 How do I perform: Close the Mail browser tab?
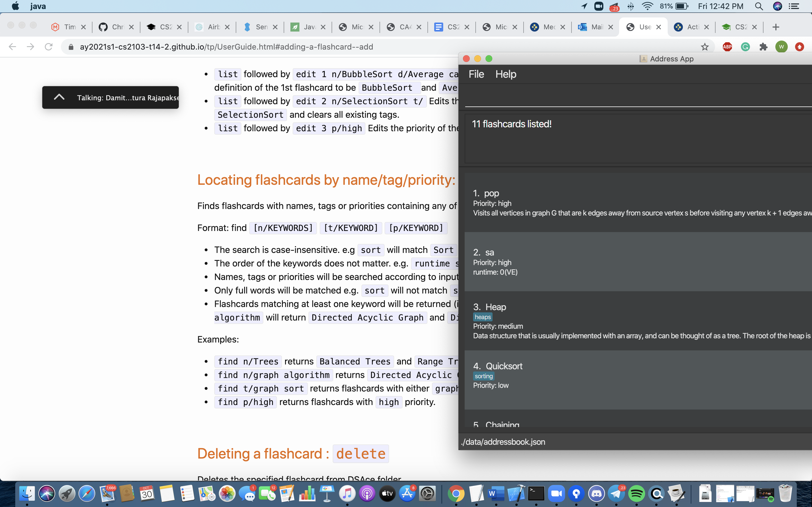click(x=611, y=27)
